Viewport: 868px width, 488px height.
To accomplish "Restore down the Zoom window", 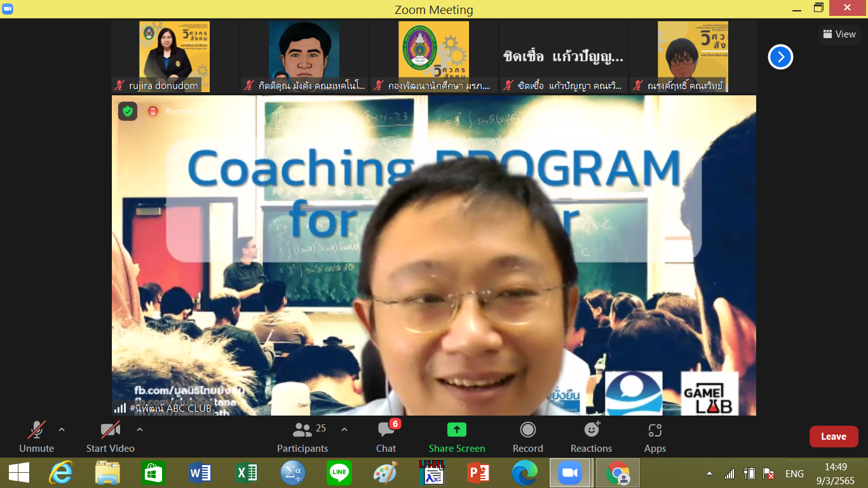I will point(819,8).
